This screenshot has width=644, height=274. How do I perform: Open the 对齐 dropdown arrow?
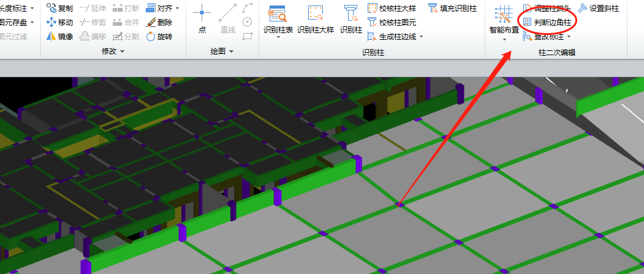(x=177, y=8)
